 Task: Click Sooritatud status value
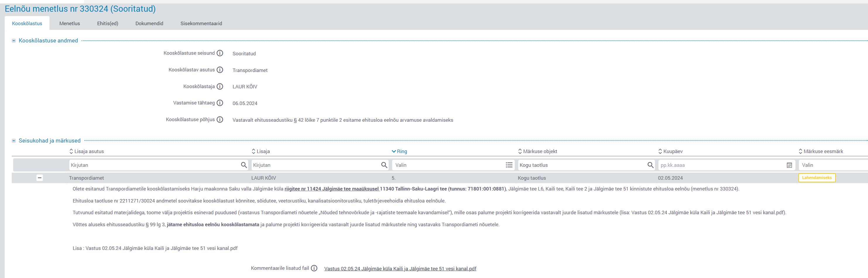tap(244, 54)
